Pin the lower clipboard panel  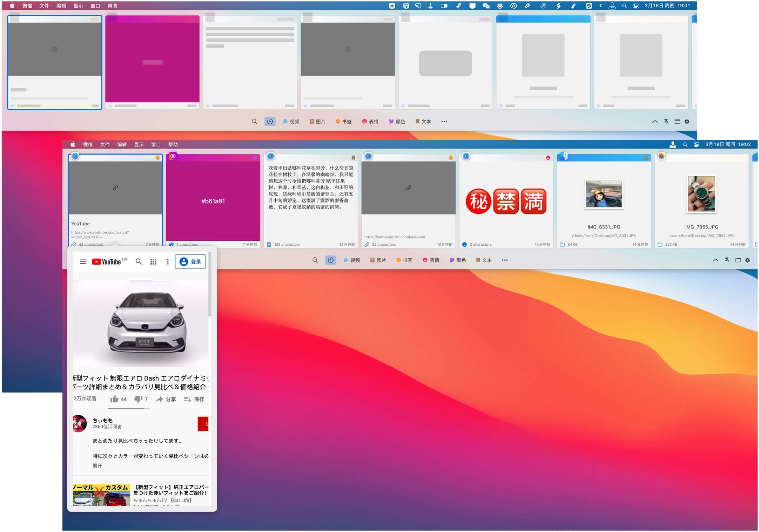(x=727, y=260)
